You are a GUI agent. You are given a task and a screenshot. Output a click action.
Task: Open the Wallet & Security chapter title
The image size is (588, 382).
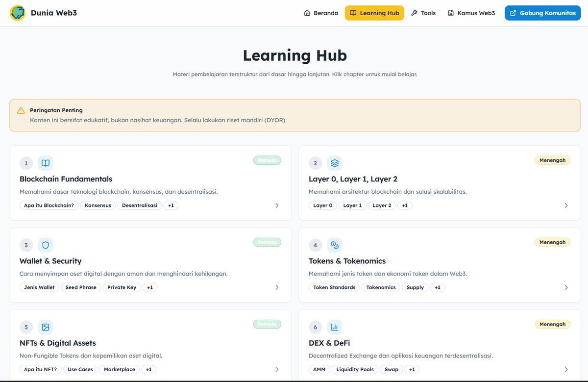tap(50, 261)
